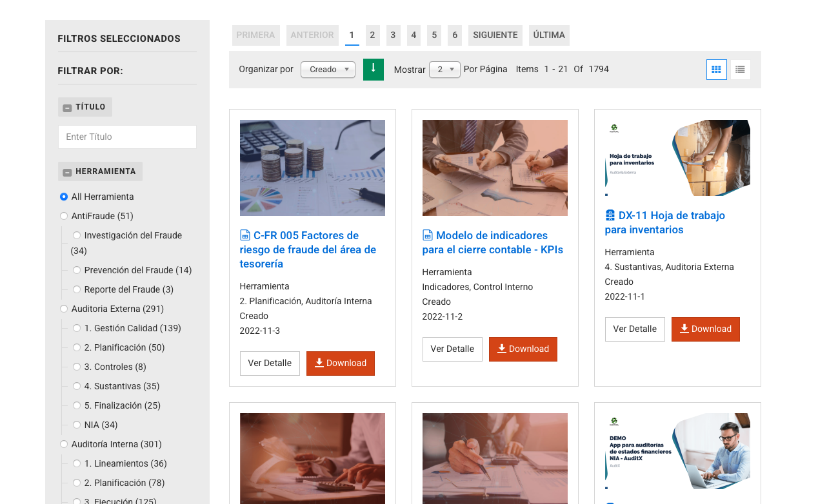Go to page 3 of results
Screen dimensions: 838x504
(393, 35)
